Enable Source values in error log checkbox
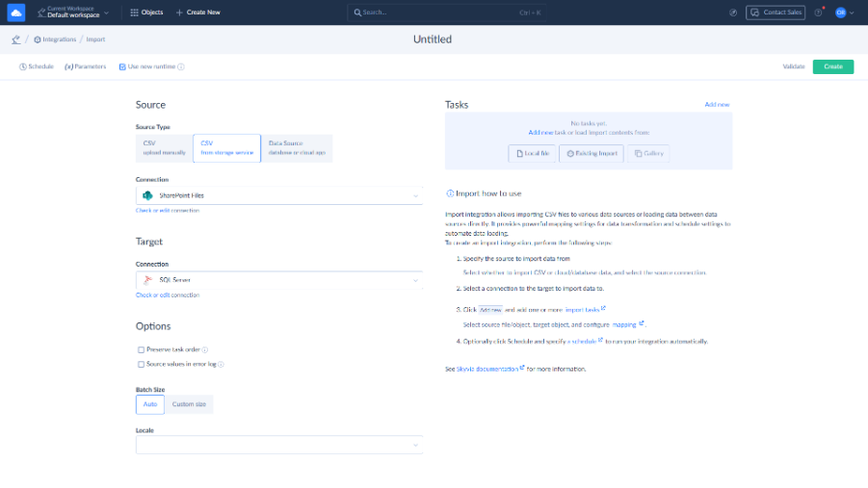Viewport: 868px width, 488px height. 142,364
